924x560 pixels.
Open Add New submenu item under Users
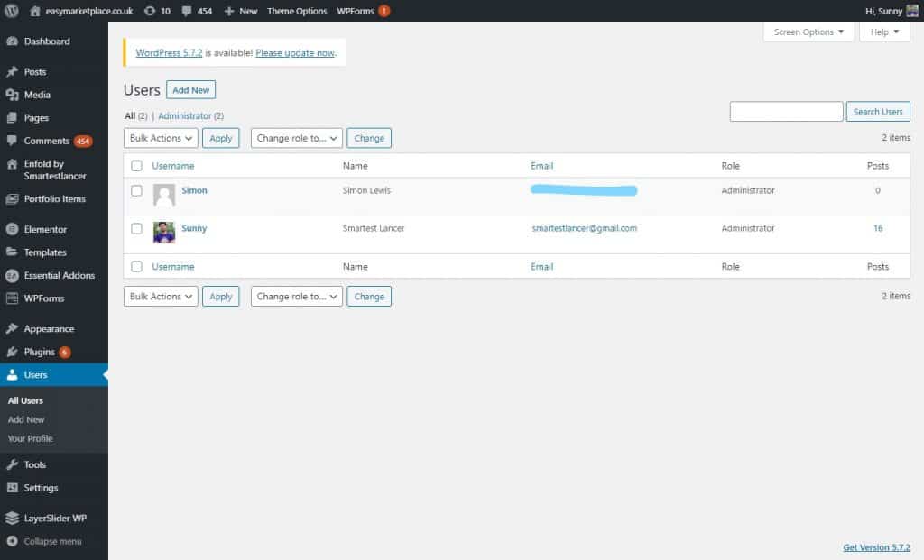click(26, 420)
